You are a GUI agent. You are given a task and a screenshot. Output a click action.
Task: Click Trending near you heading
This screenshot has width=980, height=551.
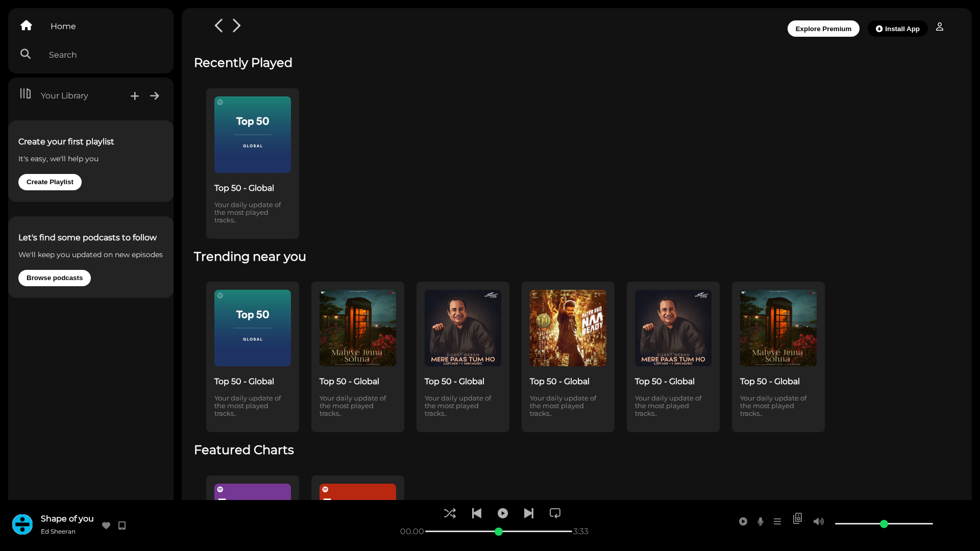[x=250, y=257]
